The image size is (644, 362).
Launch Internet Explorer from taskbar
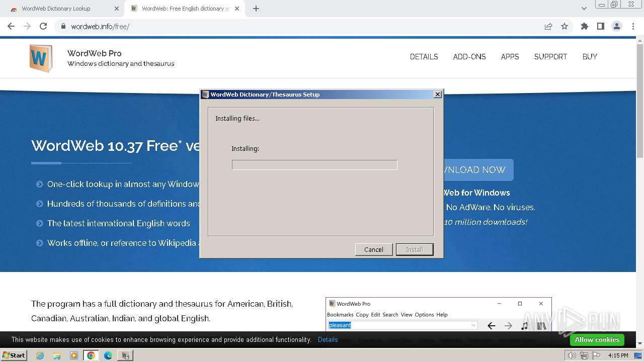click(40, 355)
